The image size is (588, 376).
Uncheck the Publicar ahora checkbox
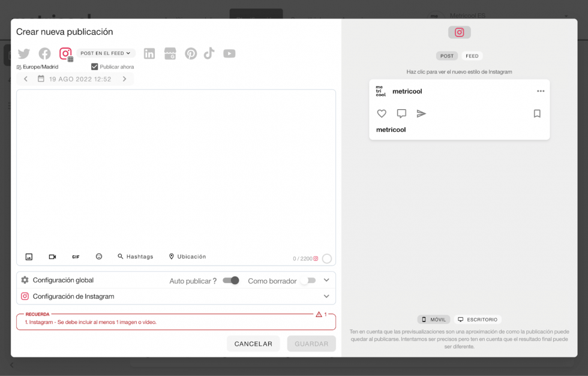pyautogui.click(x=94, y=66)
